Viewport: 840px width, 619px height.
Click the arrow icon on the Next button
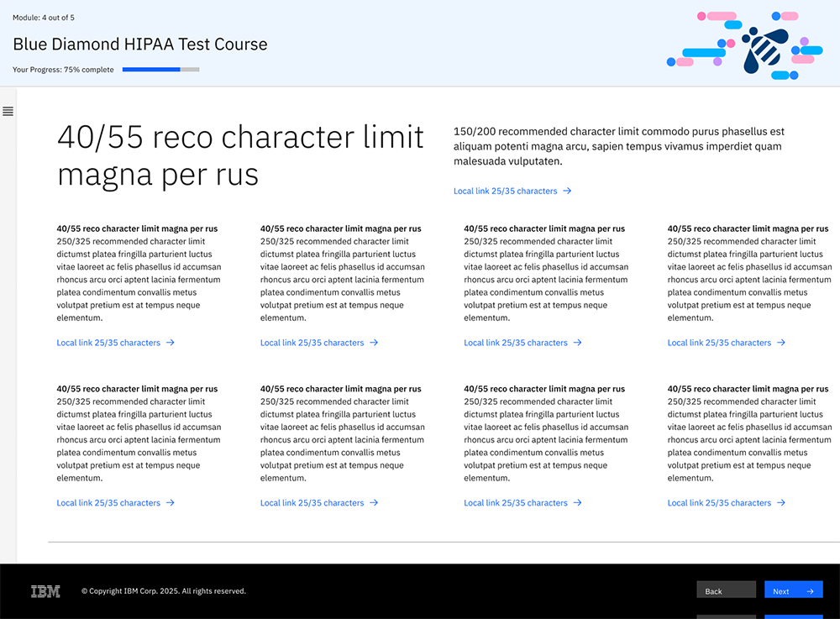point(810,591)
